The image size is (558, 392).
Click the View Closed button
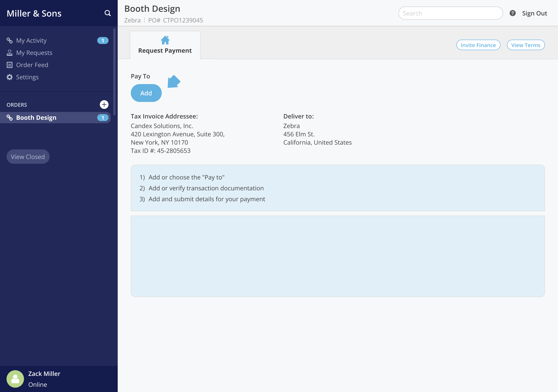[28, 157]
